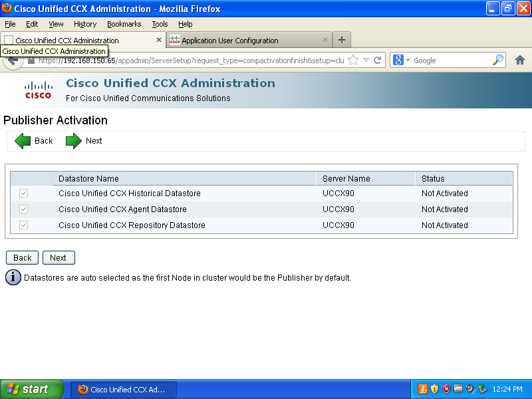Image resolution: width=532 pixels, height=399 pixels.
Task: Click the address bar URL field
Action: tap(191, 61)
